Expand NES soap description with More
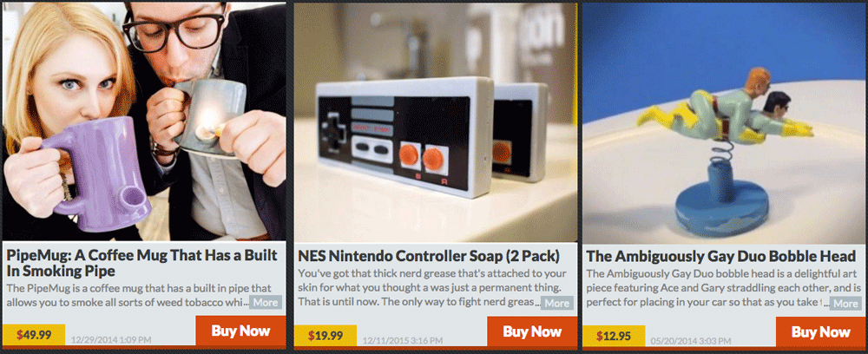The image size is (868, 354). (x=557, y=303)
